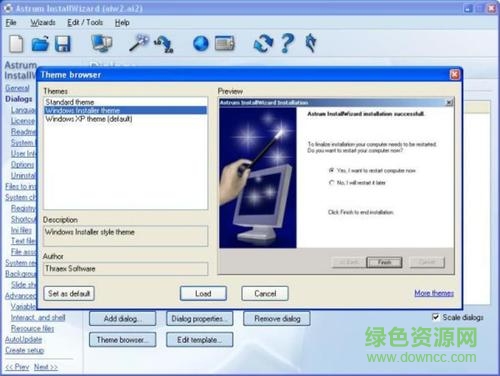Open the Help menu

point(122,23)
